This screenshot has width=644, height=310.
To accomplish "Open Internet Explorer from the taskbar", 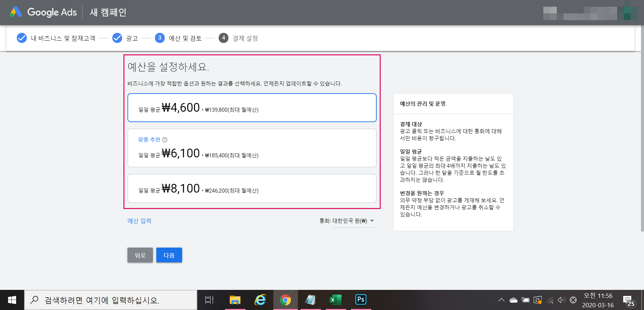I will pyautogui.click(x=260, y=300).
